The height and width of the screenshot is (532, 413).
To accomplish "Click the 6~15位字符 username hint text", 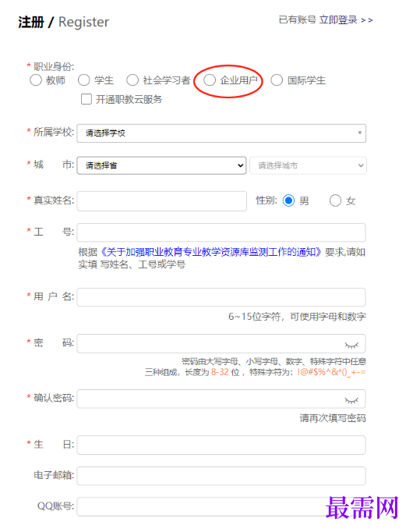I will click(297, 317).
